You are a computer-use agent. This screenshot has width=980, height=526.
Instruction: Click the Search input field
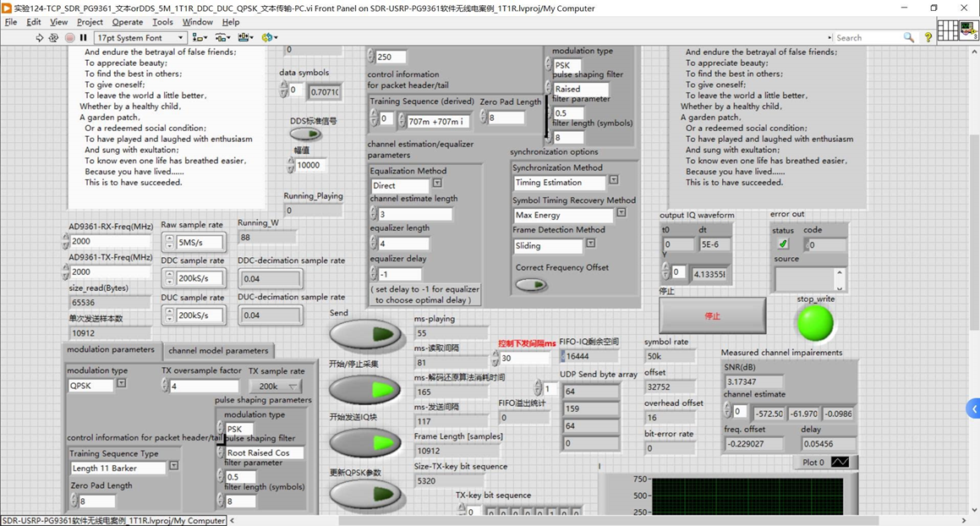coord(868,37)
